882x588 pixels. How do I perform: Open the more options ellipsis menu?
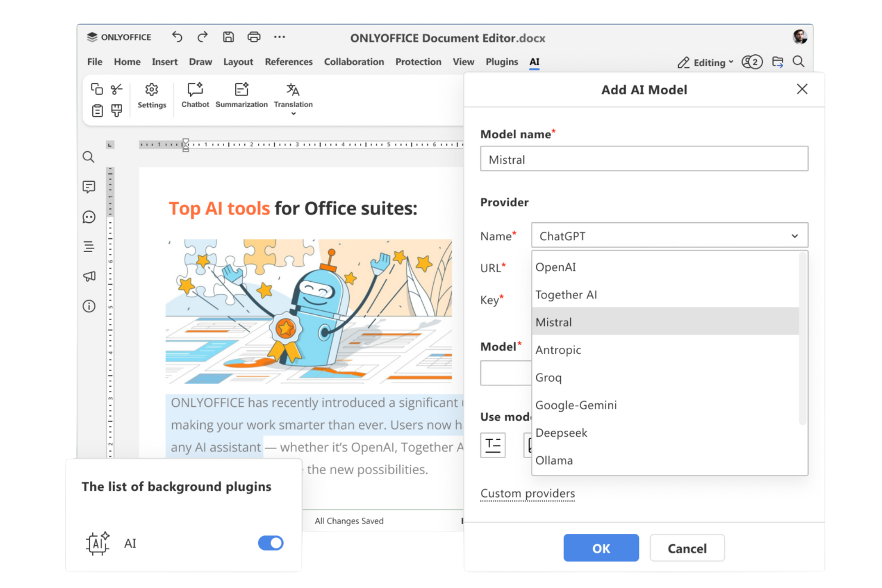pyautogui.click(x=279, y=37)
